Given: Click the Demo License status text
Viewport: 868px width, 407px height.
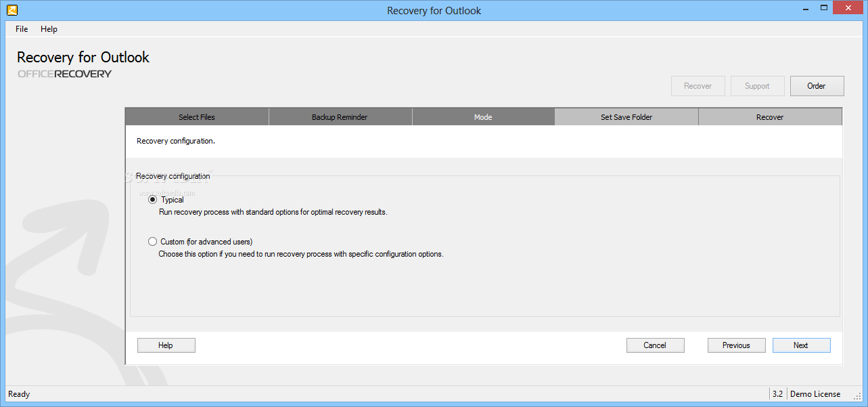Looking at the screenshot, I should (815, 393).
